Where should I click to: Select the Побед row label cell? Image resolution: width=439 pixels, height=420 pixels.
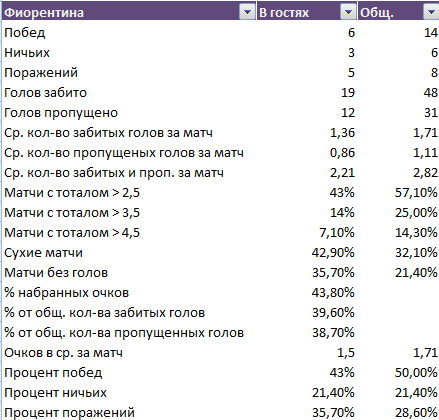[129, 32]
